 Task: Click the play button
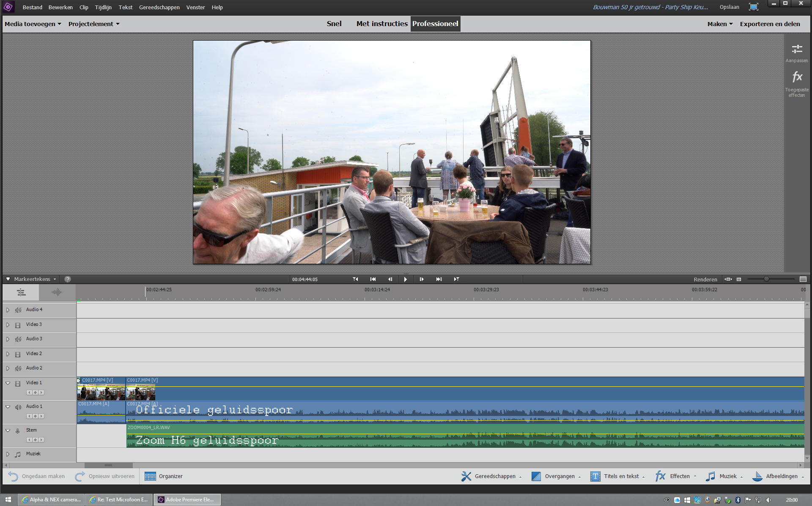406,279
